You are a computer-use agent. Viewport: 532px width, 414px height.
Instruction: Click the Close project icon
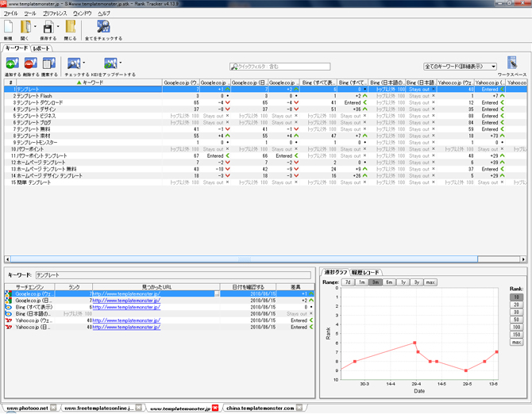pos(70,27)
